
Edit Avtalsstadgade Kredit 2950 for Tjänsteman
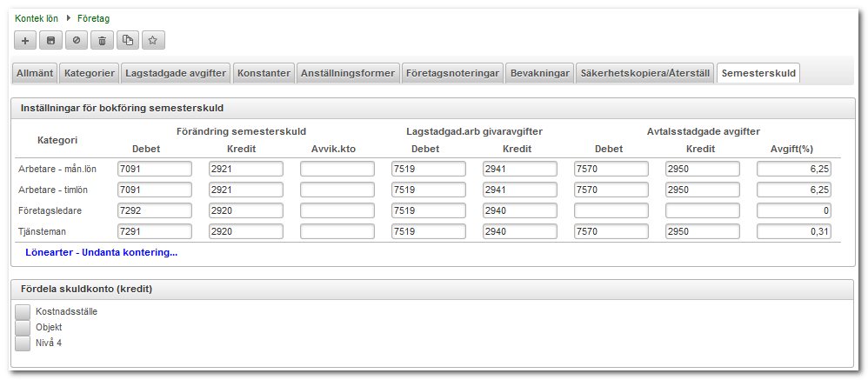(703, 232)
